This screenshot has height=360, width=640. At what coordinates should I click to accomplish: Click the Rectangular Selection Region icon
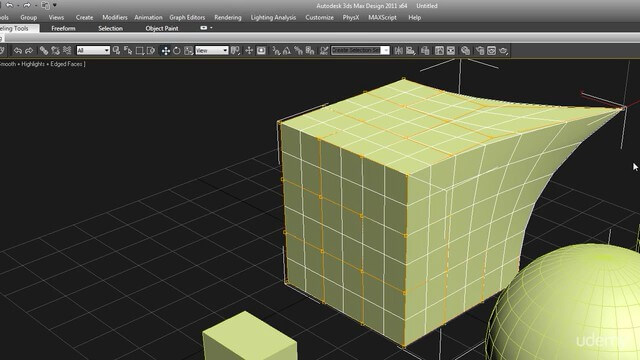pos(140,51)
